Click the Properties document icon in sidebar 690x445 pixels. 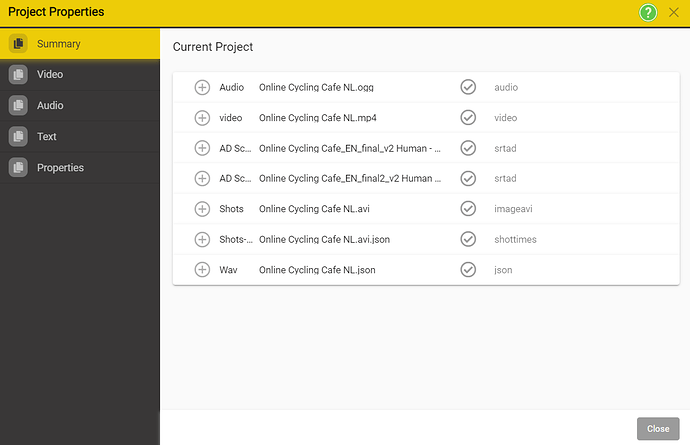tap(18, 168)
